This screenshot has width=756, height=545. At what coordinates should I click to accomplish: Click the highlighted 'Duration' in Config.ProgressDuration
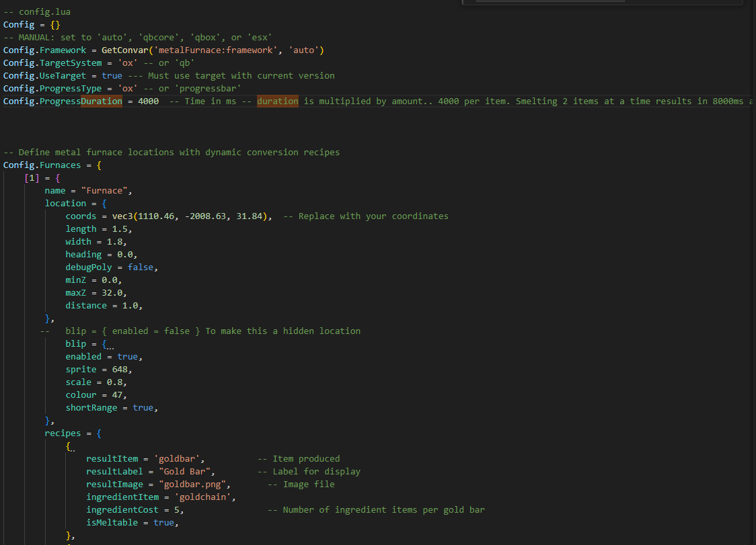102,101
